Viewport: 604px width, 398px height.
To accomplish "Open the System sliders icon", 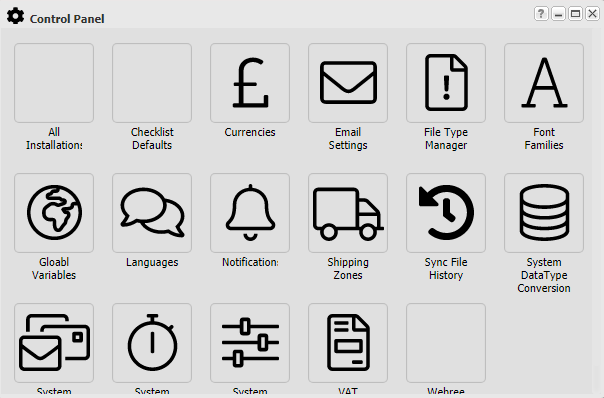I will (250, 343).
